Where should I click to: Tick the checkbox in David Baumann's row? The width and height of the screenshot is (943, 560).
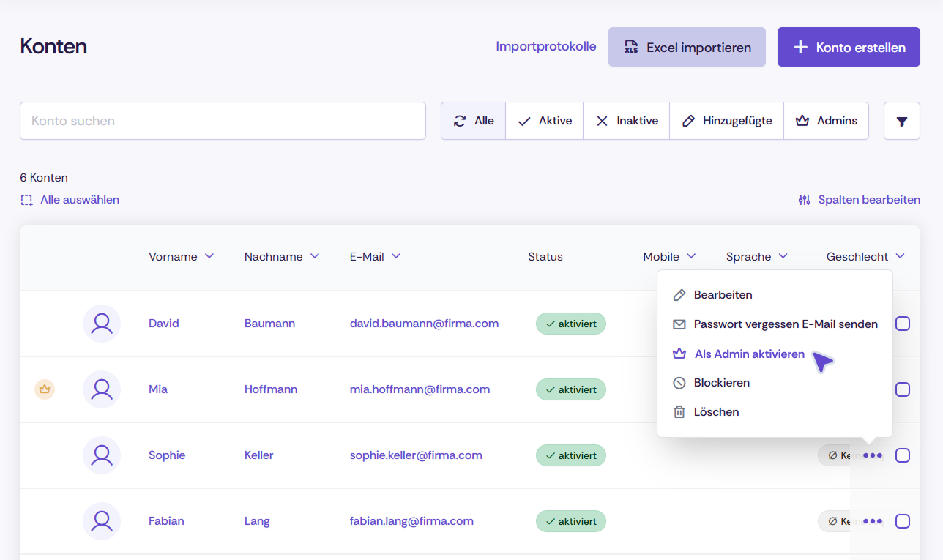(903, 324)
